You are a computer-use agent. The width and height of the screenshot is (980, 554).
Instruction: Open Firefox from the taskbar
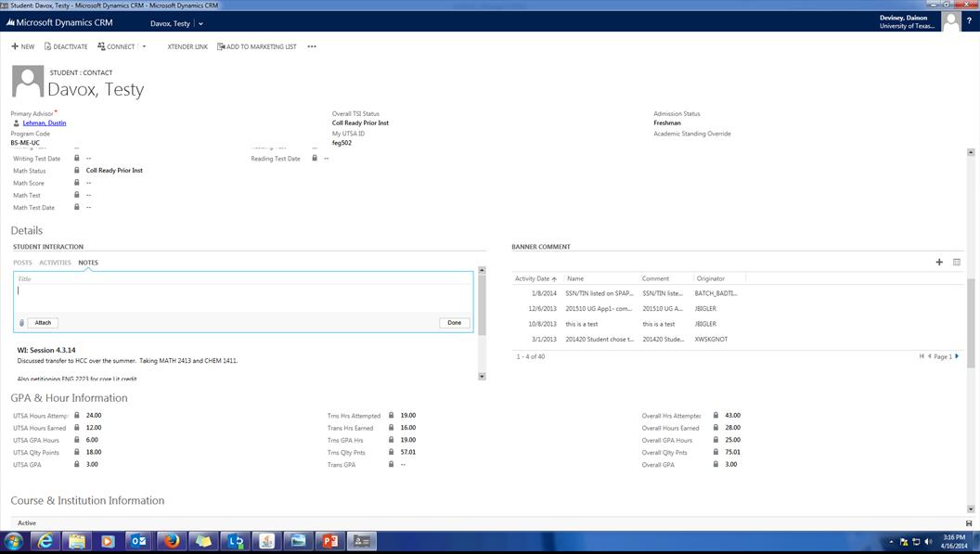tap(171, 541)
